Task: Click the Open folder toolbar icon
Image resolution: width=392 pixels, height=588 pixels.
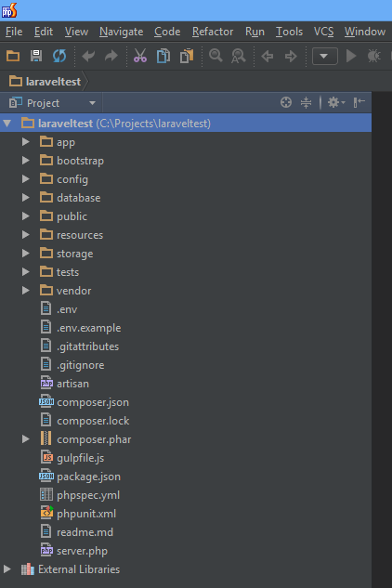Action: coord(13,57)
